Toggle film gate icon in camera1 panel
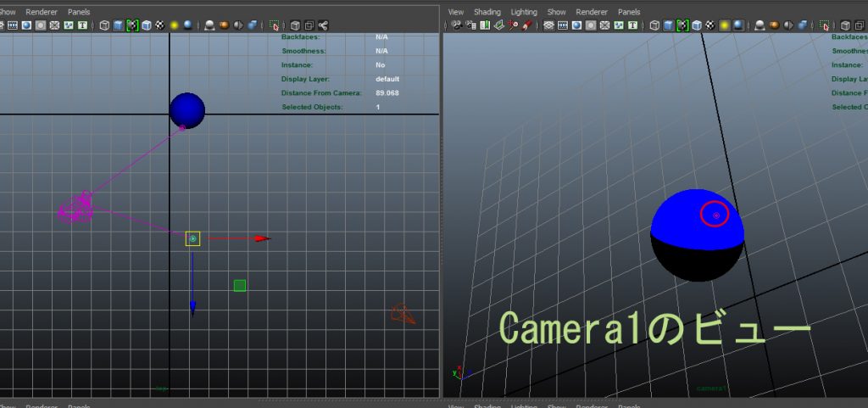 pyautogui.click(x=563, y=25)
